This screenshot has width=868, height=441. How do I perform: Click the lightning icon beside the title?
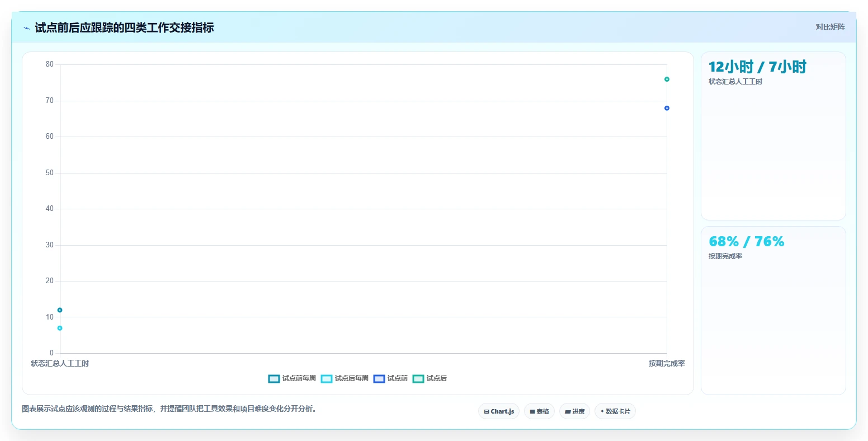(26, 28)
